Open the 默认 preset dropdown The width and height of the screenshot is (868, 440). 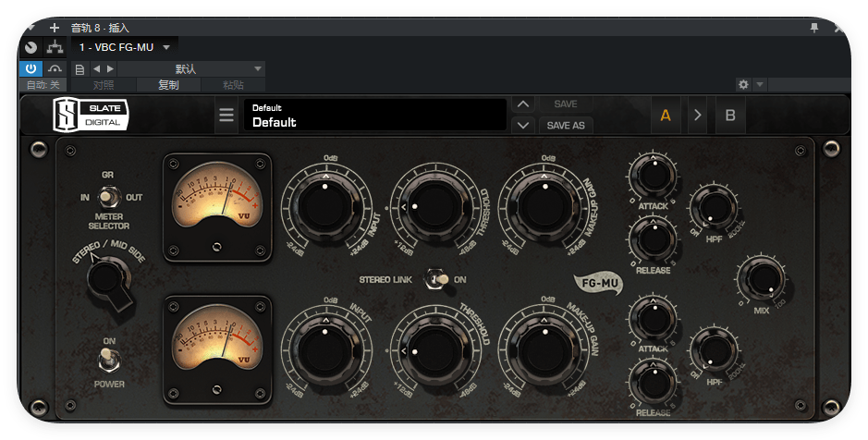click(191, 68)
